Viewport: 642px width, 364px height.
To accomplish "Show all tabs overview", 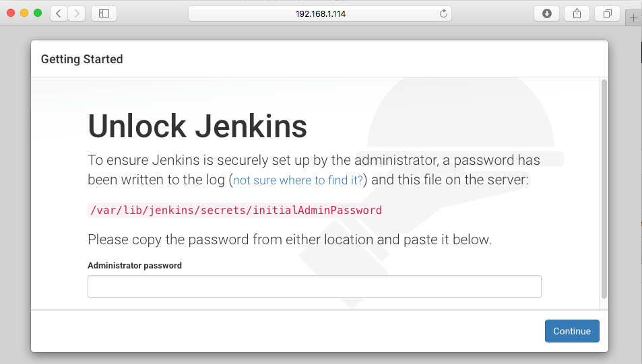I will (607, 13).
